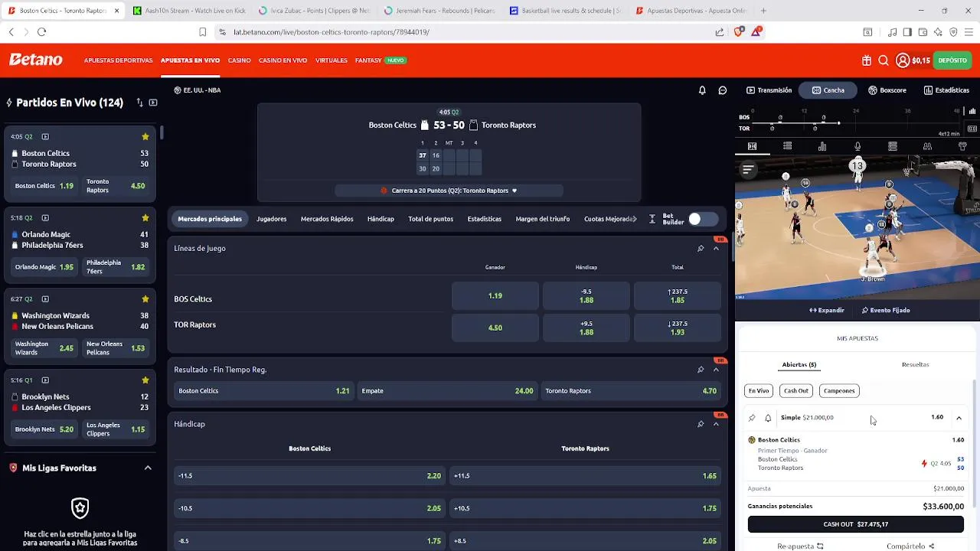The height and width of the screenshot is (551, 980).
Task: Collapse the Líneas de Juego section
Action: tap(717, 248)
